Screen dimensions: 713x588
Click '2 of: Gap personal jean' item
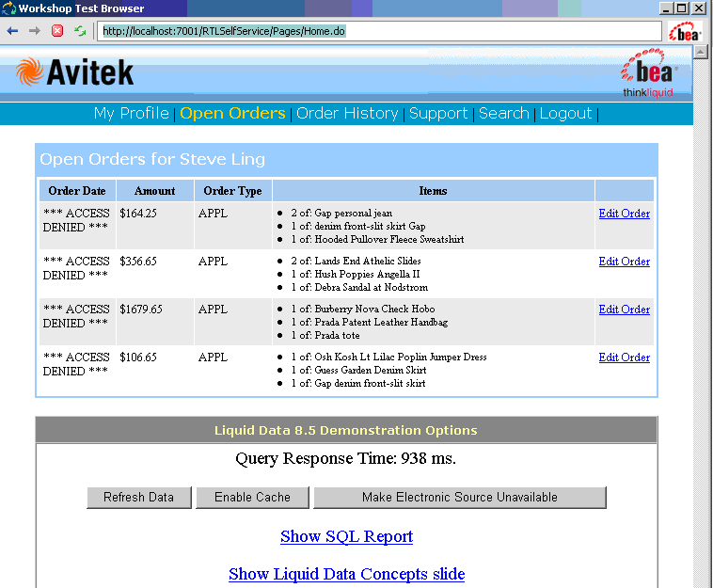341,213
